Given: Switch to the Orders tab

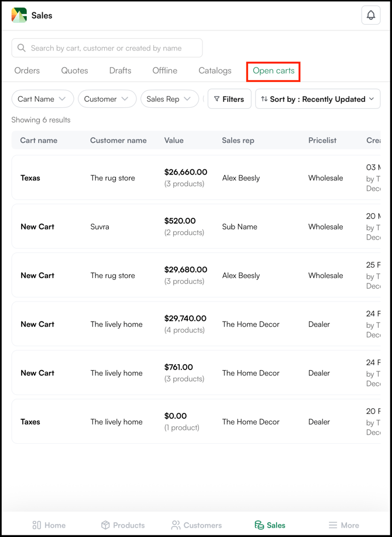Looking at the screenshot, I should [27, 70].
